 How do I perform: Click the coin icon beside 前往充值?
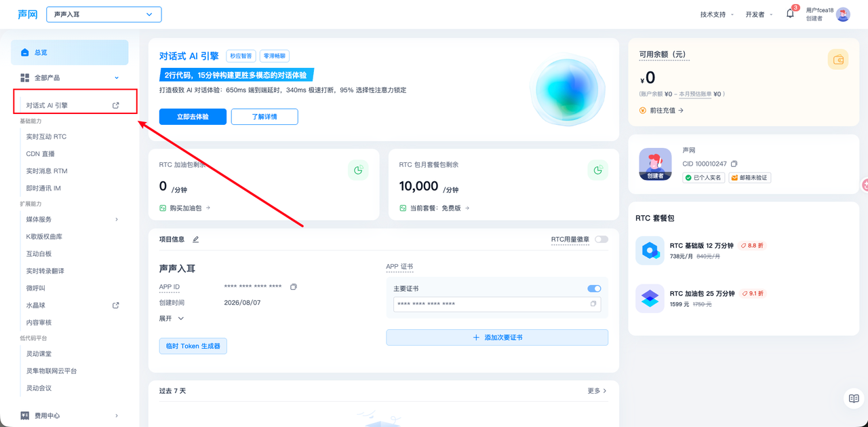click(x=643, y=110)
